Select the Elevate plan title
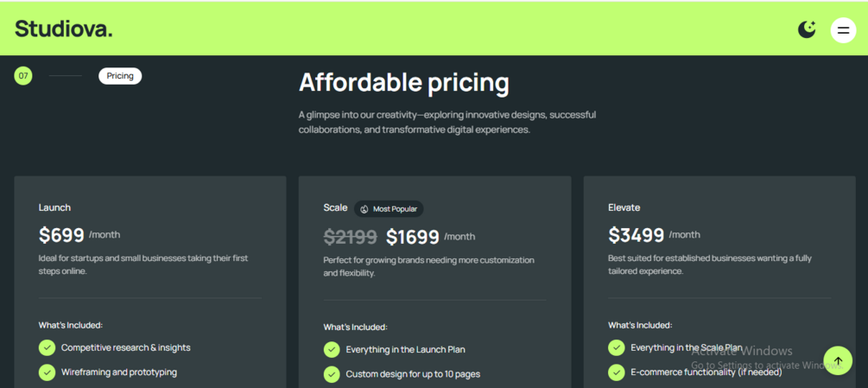The height and width of the screenshot is (388, 868). pos(624,207)
